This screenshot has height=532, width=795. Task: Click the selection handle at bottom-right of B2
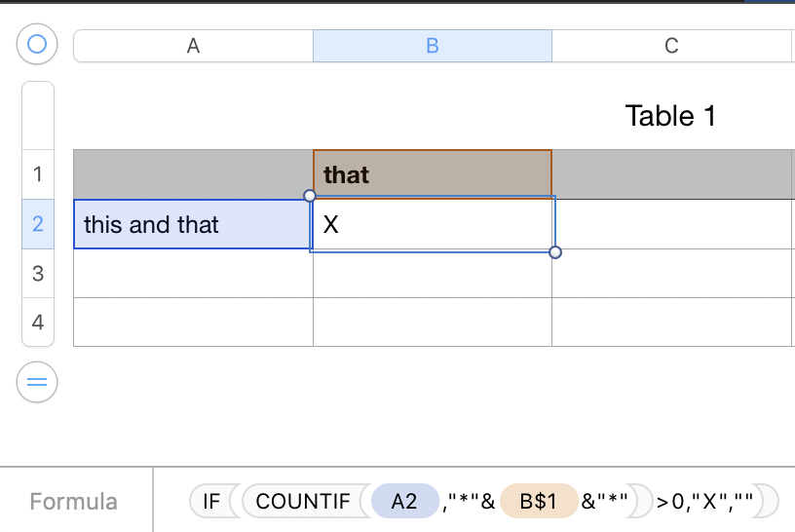555,252
